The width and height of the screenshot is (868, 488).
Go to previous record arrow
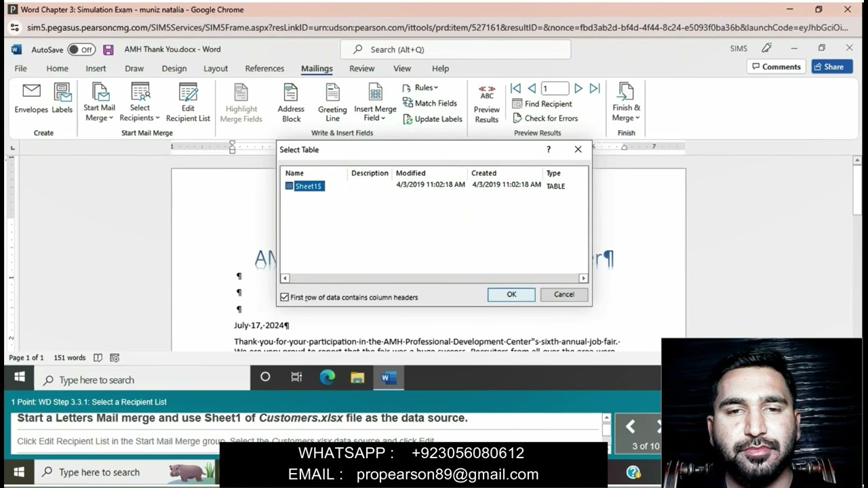click(x=532, y=88)
